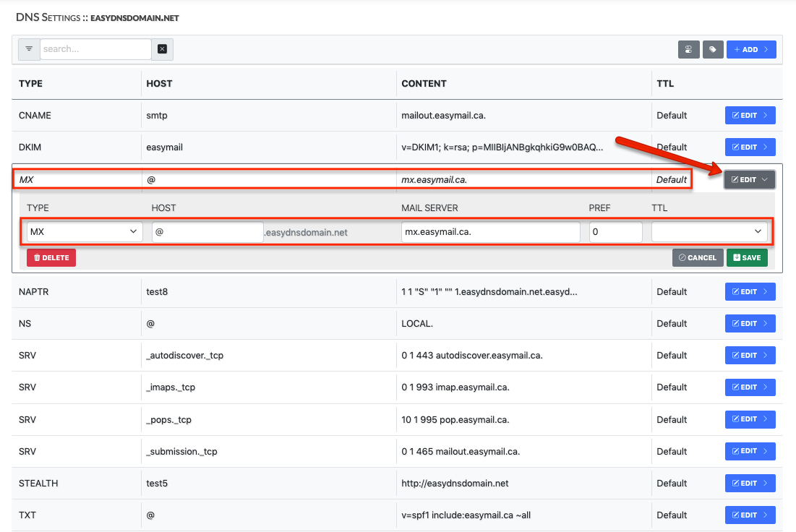Click the 'CNAME' type cell
796x532 pixels.
click(35, 115)
